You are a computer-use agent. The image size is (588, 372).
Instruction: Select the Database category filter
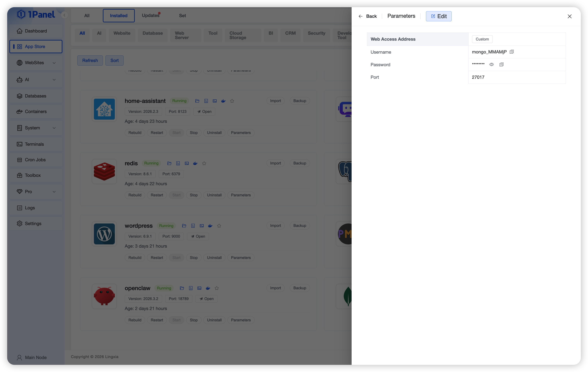[x=152, y=33]
